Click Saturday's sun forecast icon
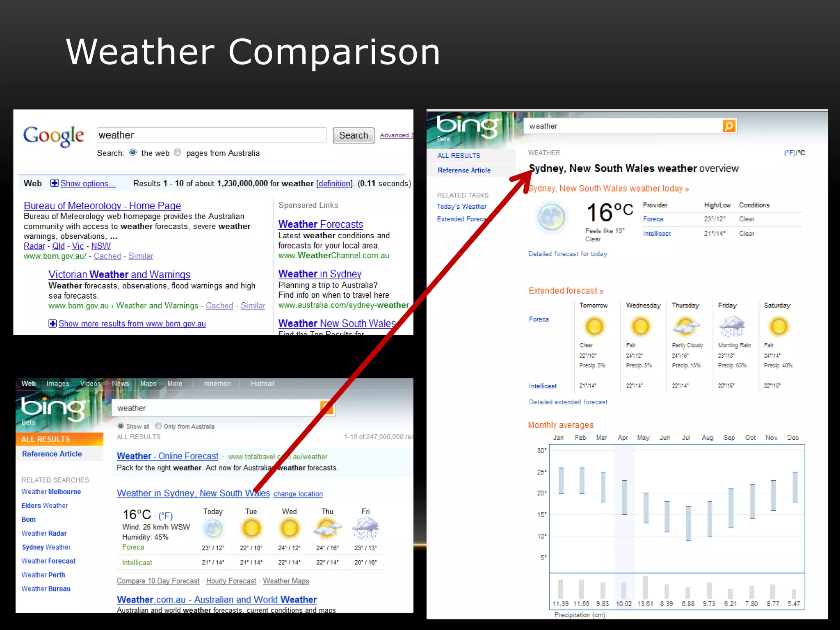840x630 pixels. 779,326
